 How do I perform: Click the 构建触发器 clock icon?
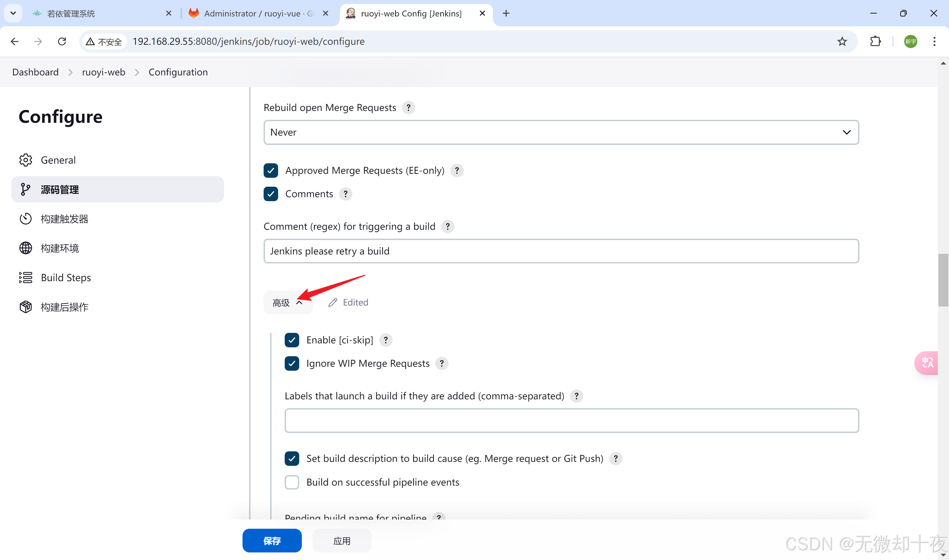25,219
